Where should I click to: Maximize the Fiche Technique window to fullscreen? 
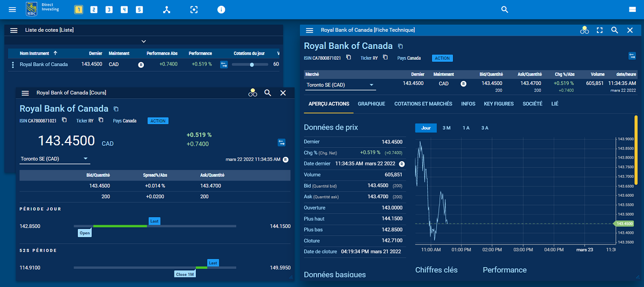tap(600, 31)
